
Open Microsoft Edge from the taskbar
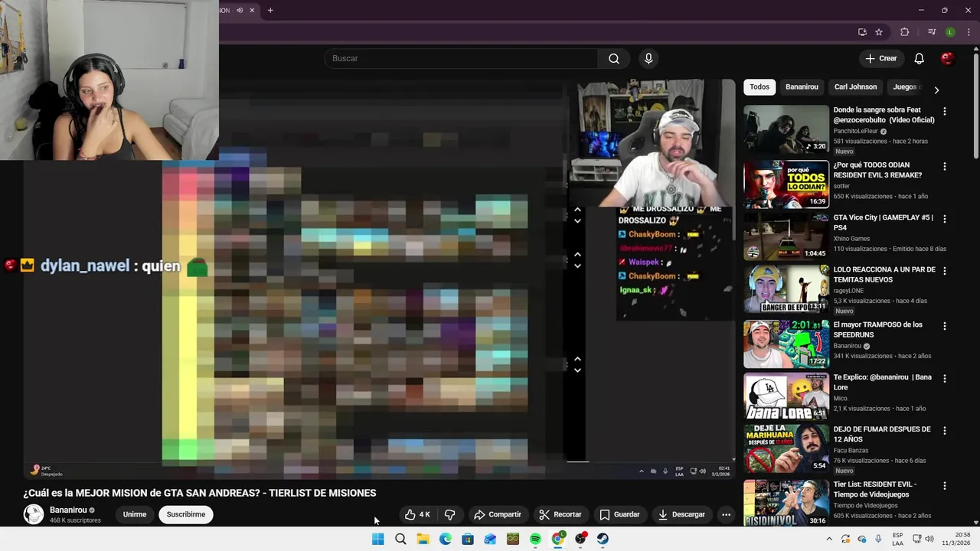tap(445, 539)
